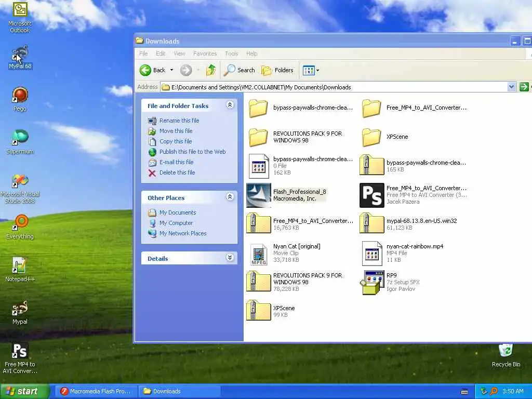Click the green Back arrow button
This screenshot has height=399, width=532.
tap(145, 70)
